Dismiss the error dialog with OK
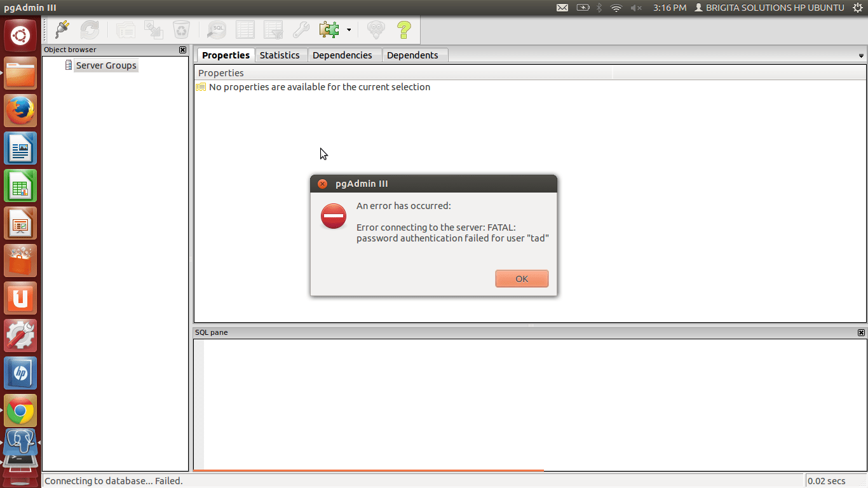This screenshot has width=868, height=488. point(522,278)
